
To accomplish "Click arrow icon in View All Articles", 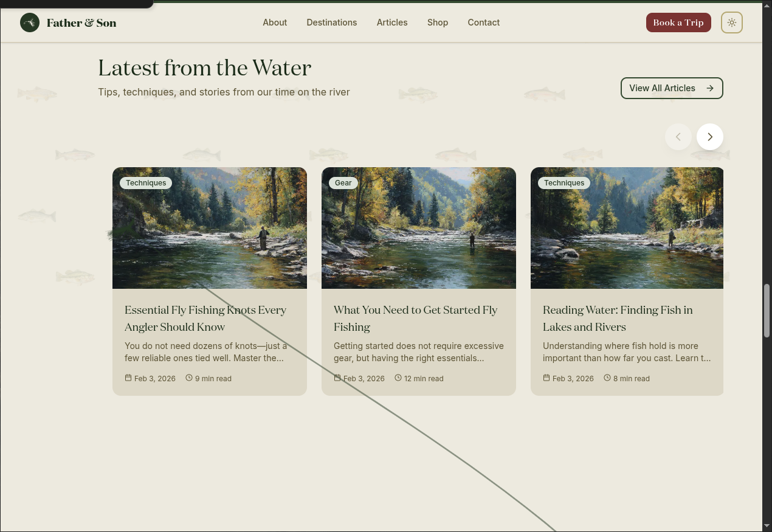I will pyautogui.click(x=710, y=88).
